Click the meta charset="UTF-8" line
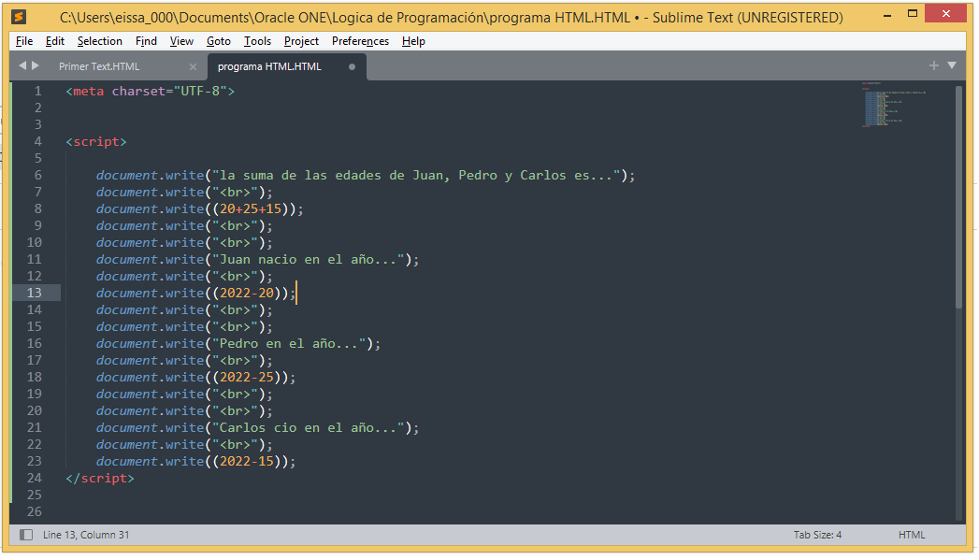The width and height of the screenshot is (979, 560). (x=151, y=91)
